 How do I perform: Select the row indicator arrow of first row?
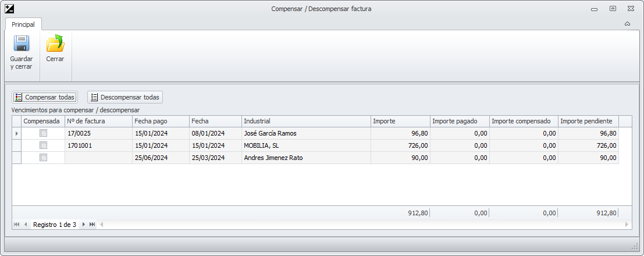point(17,133)
